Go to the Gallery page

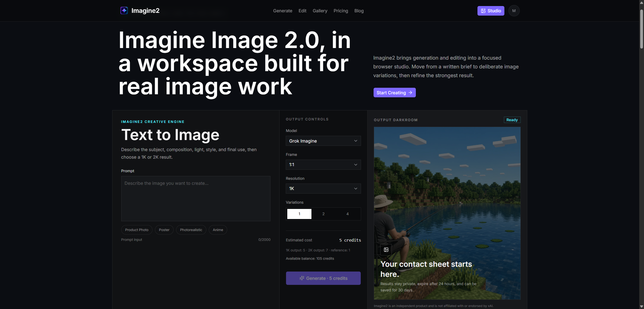(320, 11)
